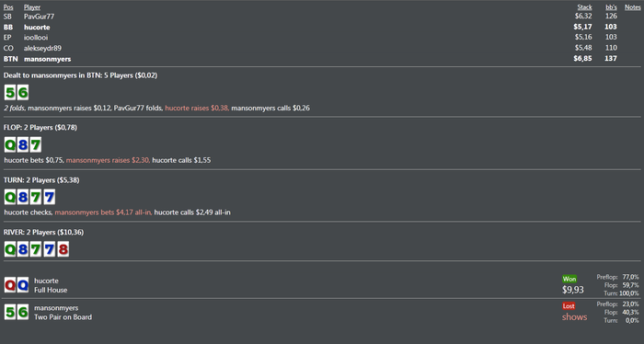
Task: Open the Notes column header
Action: click(x=633, y=7)
